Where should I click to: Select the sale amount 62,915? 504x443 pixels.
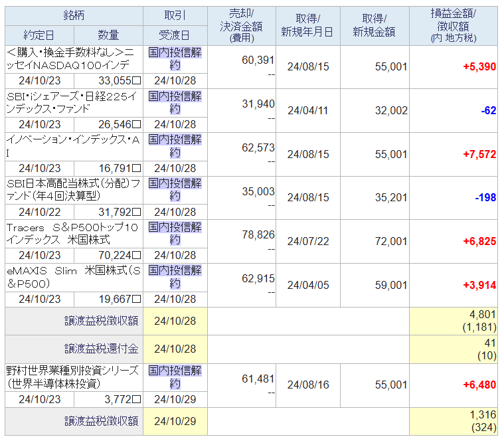pyautogui.click(x=258, y=279)
